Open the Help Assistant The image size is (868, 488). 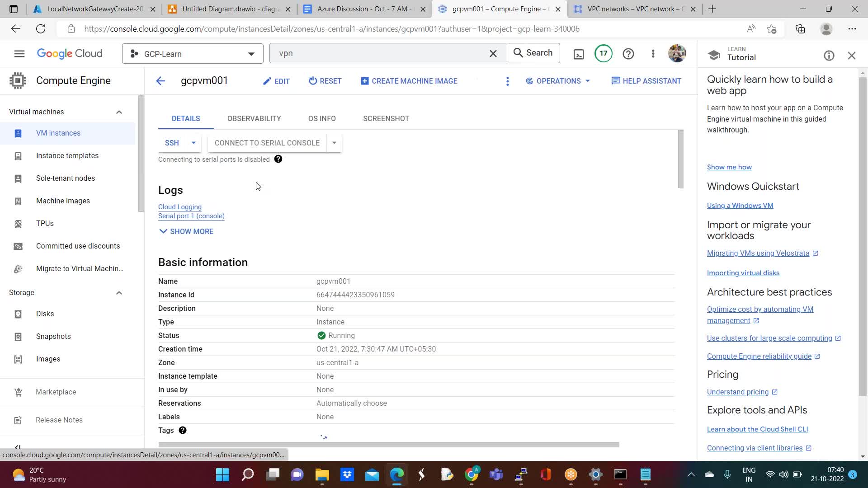(646, 81)
